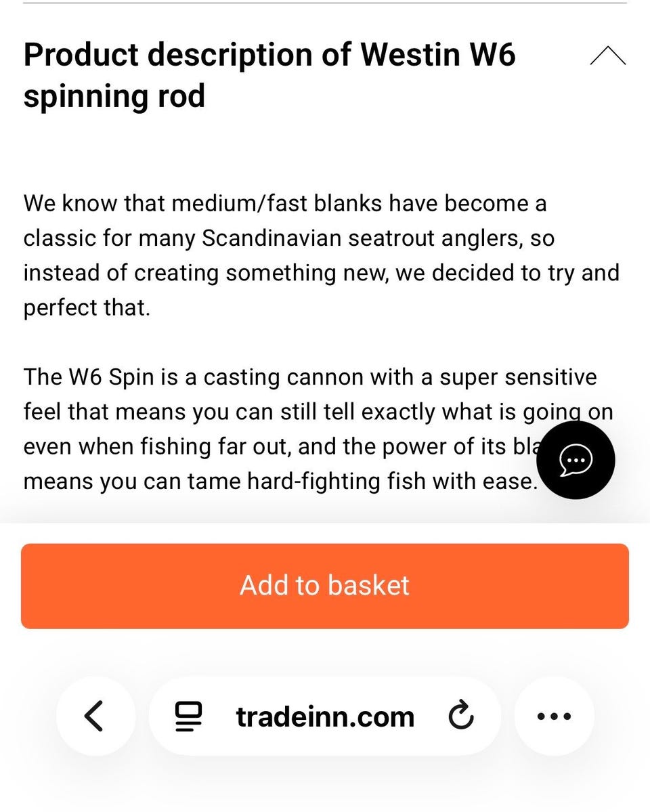This screenshot has height=812, width=650.
Task: Collapse the product description chevron arrow
Action: point(607,56)
